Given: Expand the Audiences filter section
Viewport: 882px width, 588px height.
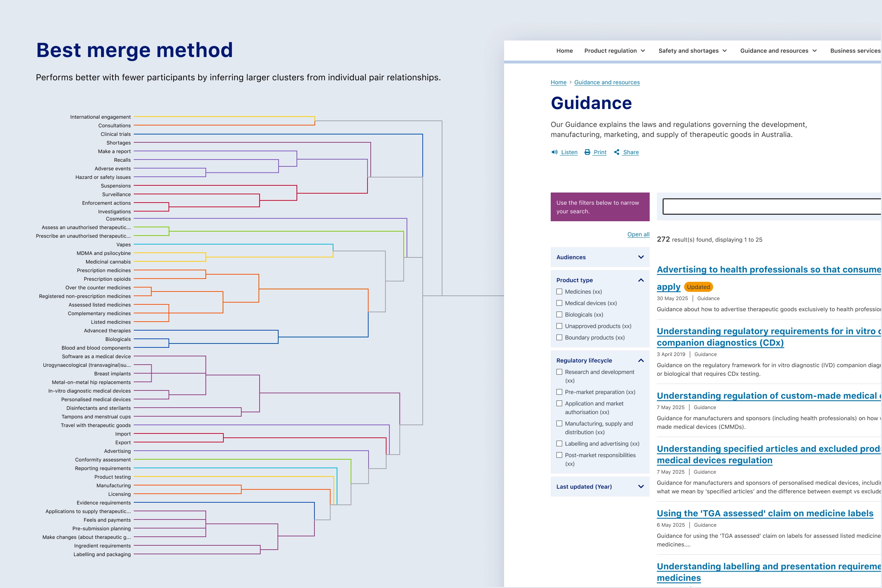Looking at the screenshot, I should (x=641, y=257).
